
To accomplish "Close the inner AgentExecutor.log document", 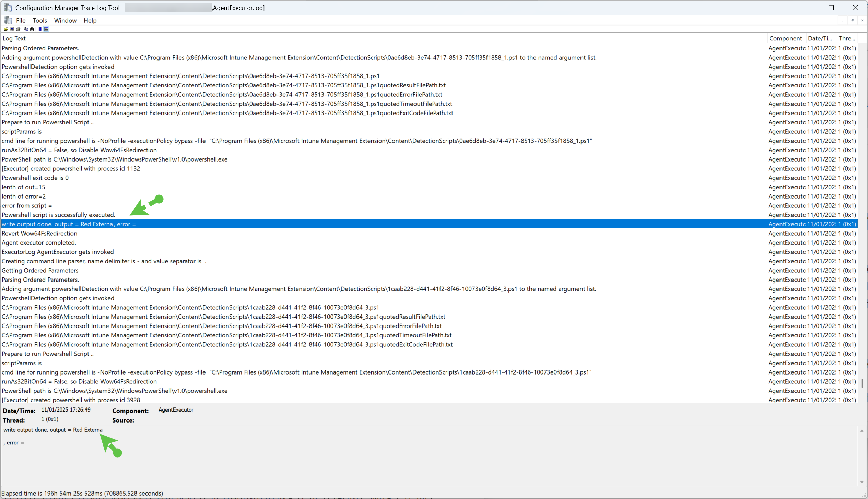I will [862, 21].
